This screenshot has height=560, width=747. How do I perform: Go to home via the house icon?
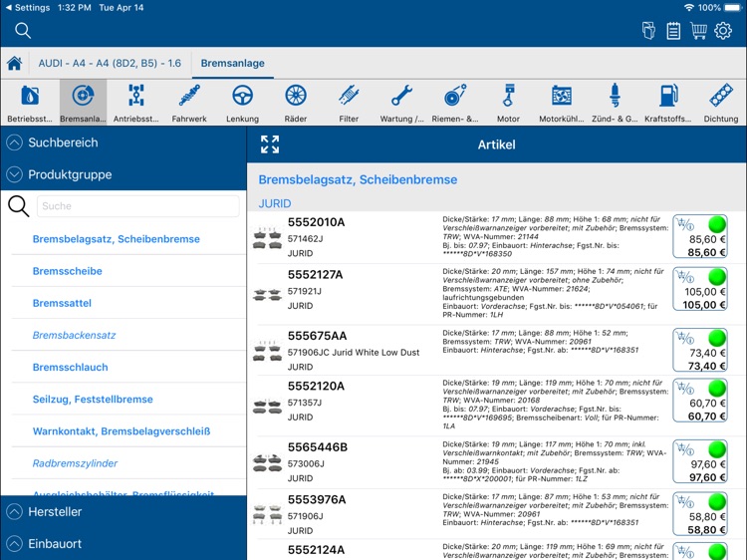(14, 63)
